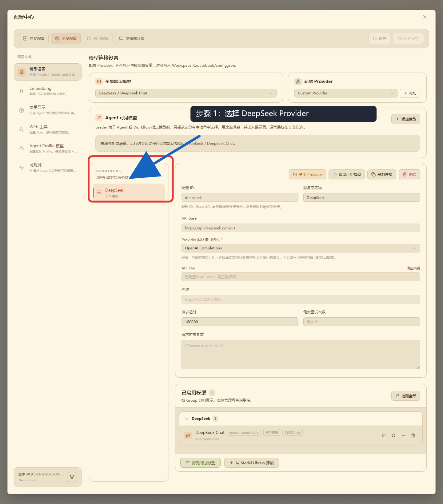This screenshot has height=504, width=443.
Task: Click the 代理 proxy input field
Action: click(x=301, y=299)
